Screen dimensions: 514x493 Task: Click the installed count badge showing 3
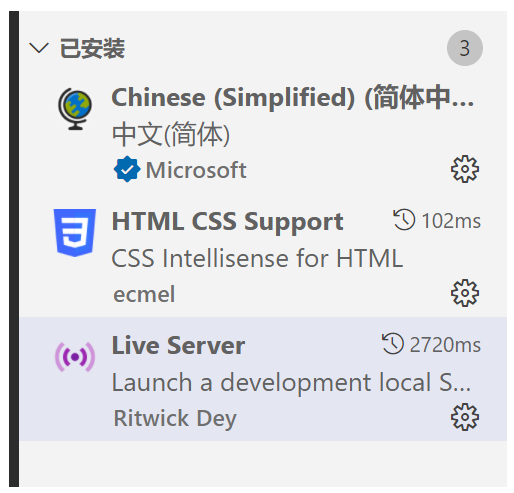(465, 48)
